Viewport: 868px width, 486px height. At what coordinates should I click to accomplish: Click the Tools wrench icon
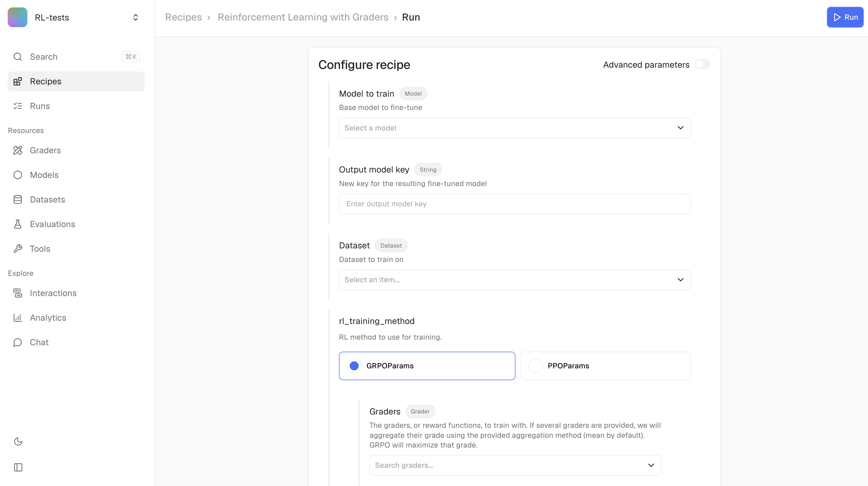(x=17, y=249)
